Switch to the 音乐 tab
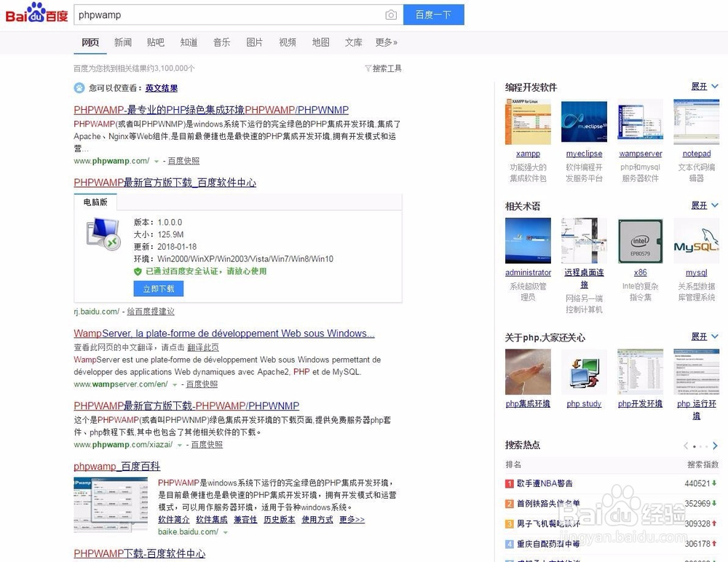The height and width of the screenshot is (562, 728). [221, 42]
